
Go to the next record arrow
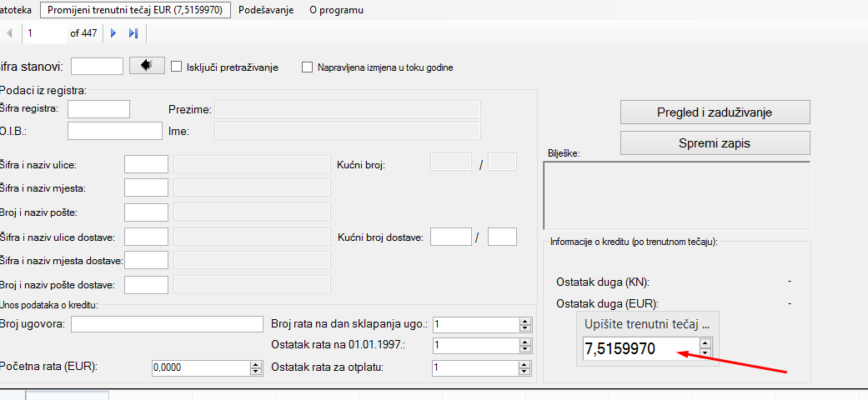tap(113, 33)
